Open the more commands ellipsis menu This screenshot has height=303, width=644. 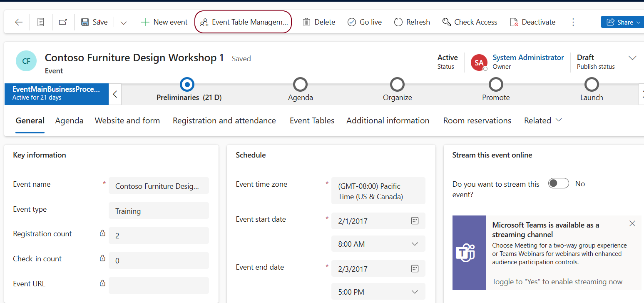coord(573,22)
